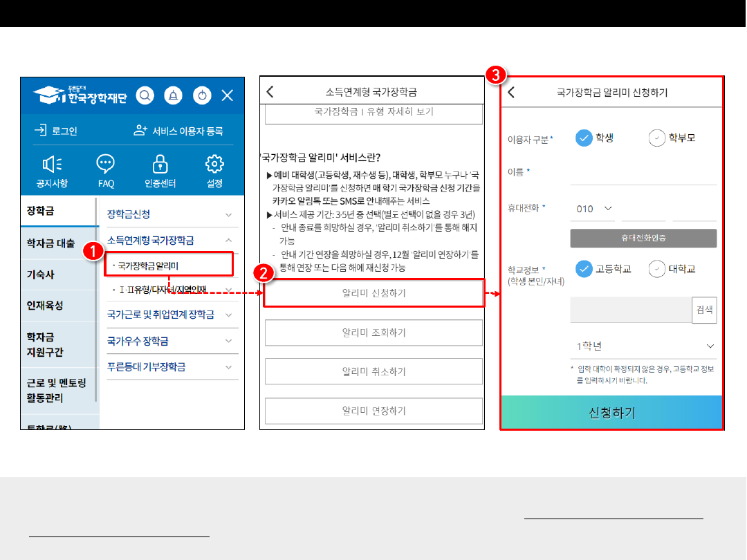This screenshot has width=747, height=560.
Task: Select 학부모 user type option
Action: (656, 138)
